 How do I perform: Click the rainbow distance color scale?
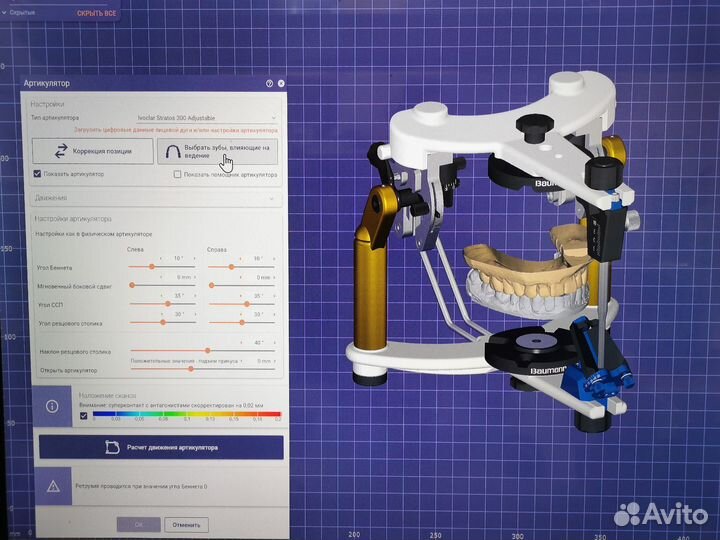187,415
